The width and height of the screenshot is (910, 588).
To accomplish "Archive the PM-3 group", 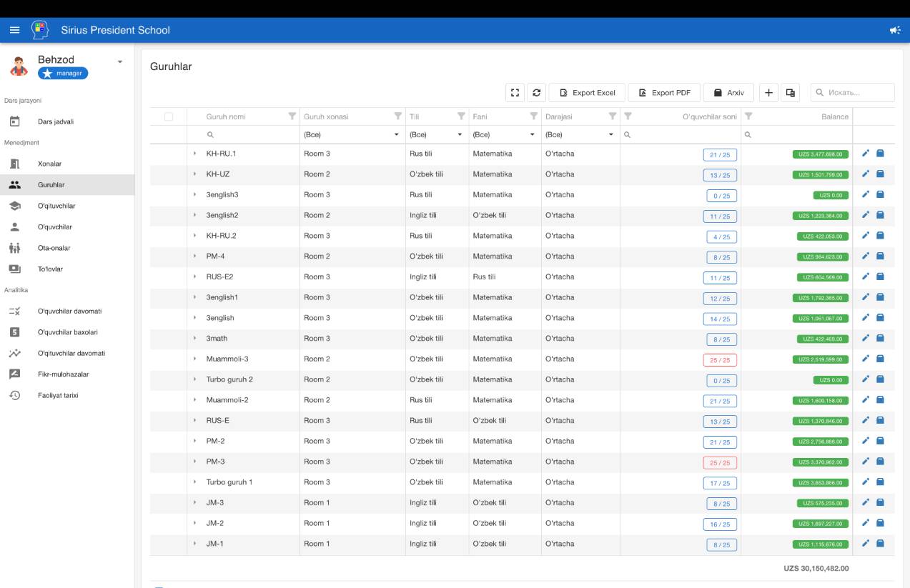I will coord(881,462).
